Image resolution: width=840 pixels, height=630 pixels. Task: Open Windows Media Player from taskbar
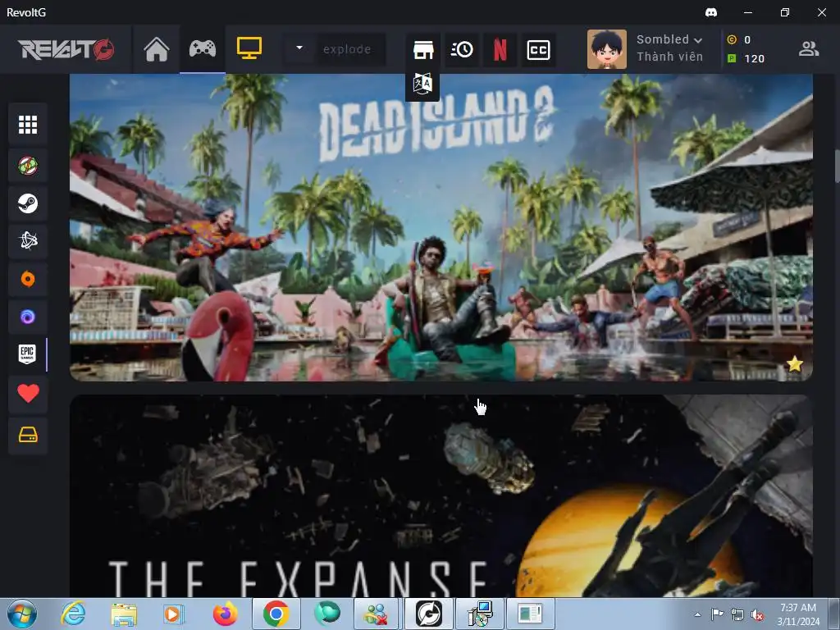(174, 614)
